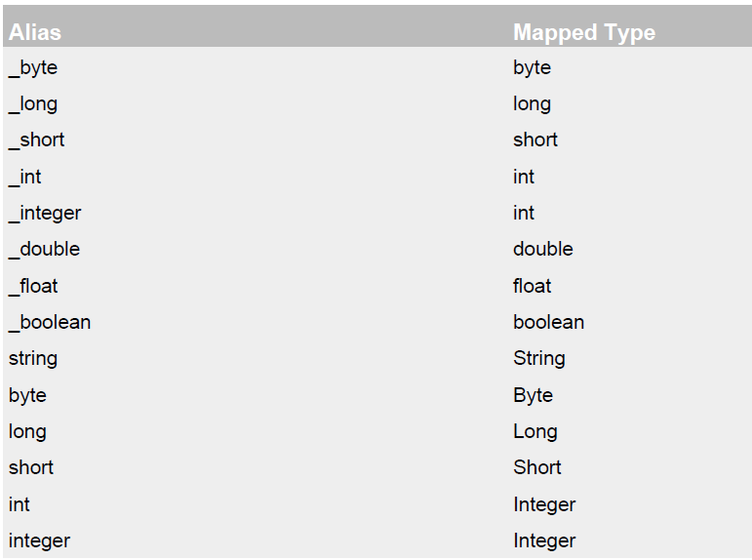Select the _integer alias text
The height and width of the screenshot is (560, 752).
click(45, 214)
